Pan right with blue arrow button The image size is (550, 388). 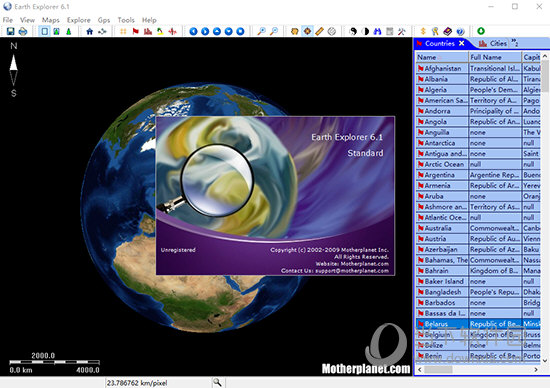[x=205, y=32]
